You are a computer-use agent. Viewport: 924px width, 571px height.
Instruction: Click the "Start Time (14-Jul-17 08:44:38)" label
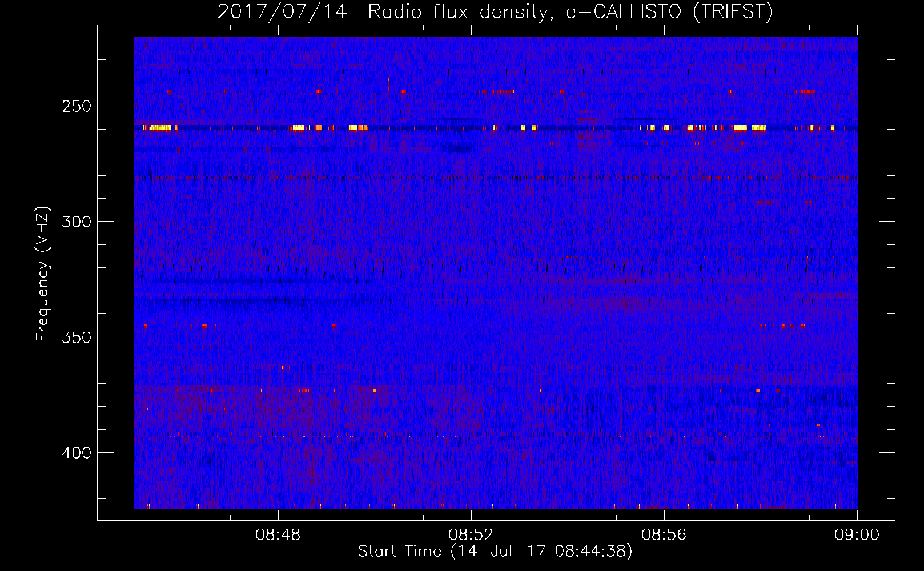495,552
